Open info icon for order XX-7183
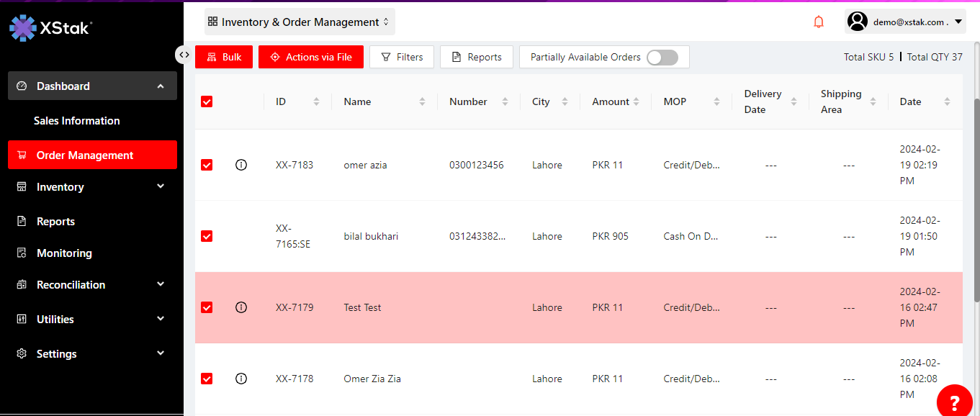 point(241,165)
